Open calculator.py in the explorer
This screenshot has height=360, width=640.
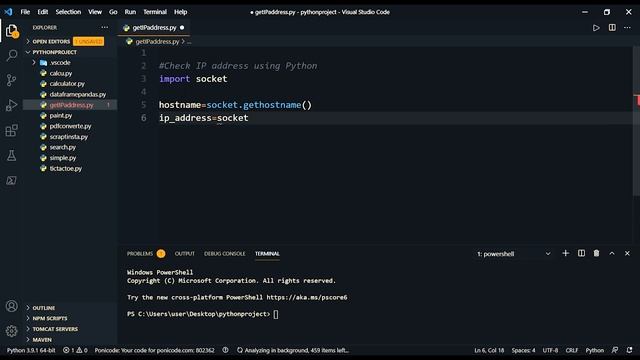(x=67, y=84)
